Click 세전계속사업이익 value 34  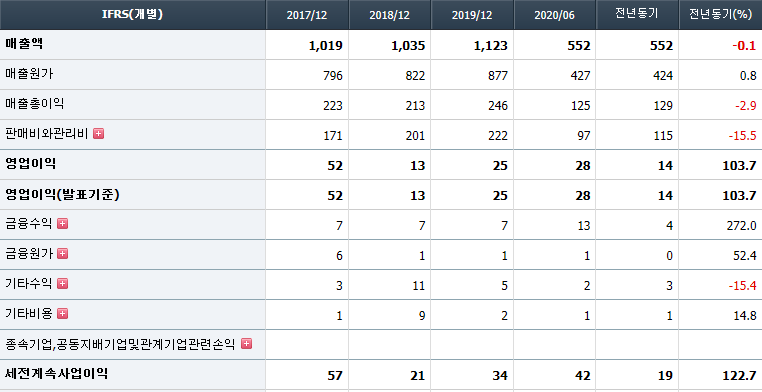[x=500, y=376]
